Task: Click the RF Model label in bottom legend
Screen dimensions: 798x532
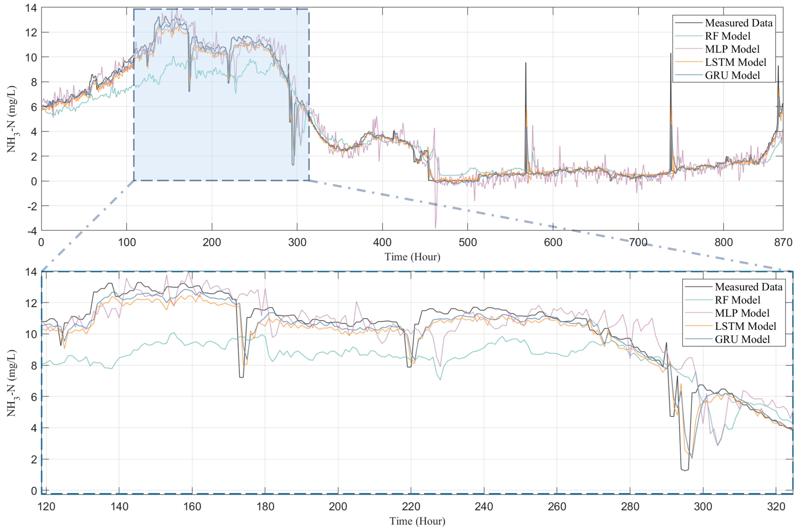Action: click(737, 300)
